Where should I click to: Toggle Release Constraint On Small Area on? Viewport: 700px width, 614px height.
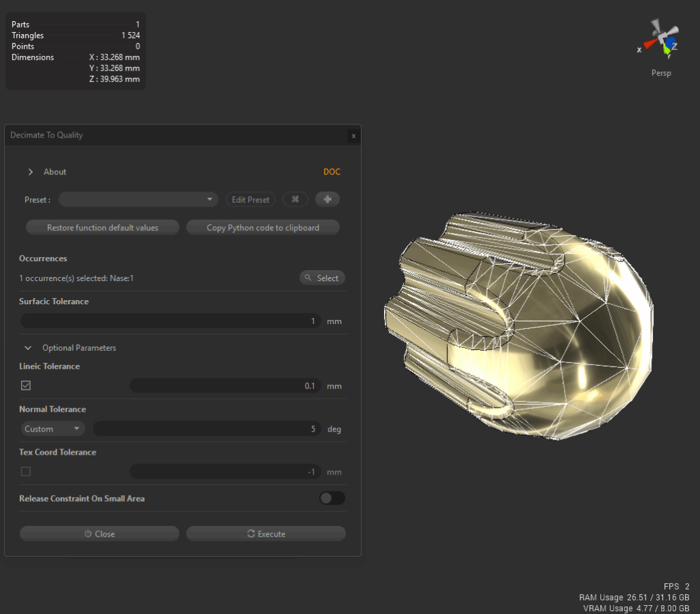click(332, 498)
